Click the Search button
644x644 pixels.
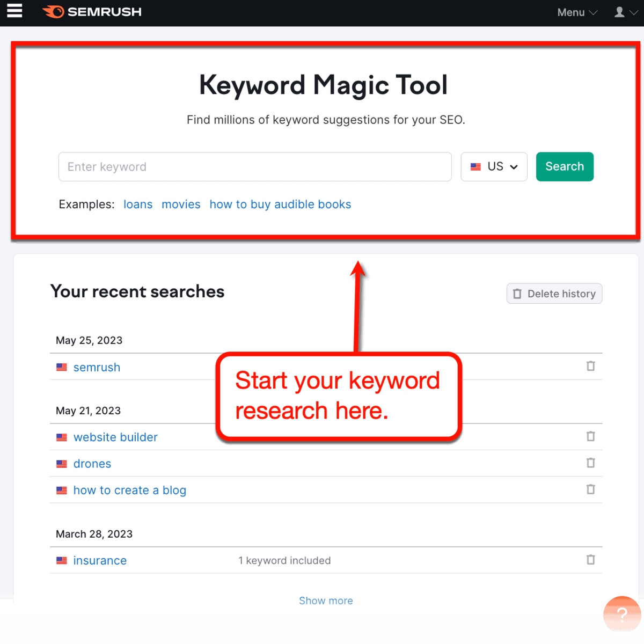point(565,166)
